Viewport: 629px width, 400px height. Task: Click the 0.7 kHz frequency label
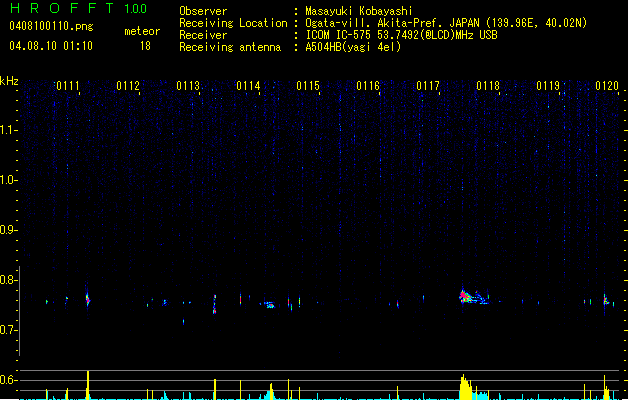(x=8, y=330)
